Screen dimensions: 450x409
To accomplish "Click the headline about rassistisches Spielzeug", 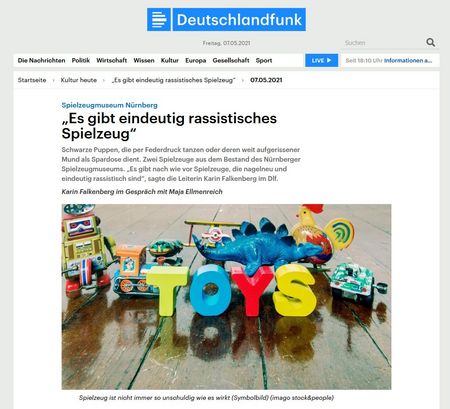I will click(x=169, y=126).
